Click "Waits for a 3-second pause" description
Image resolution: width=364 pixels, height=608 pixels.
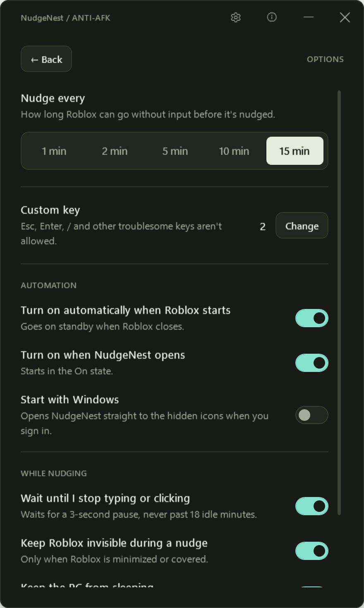[x=139, y=514]
